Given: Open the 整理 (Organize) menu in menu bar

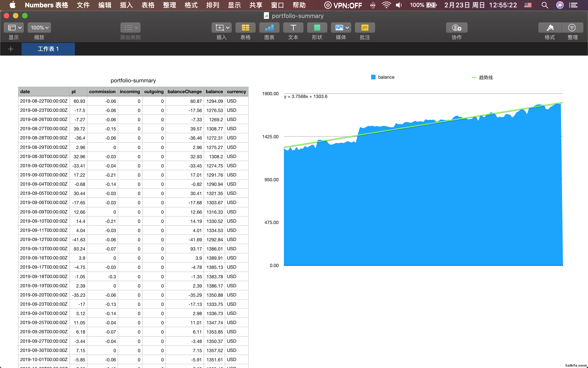Looking at the screenshot, I should coord(170,5).
